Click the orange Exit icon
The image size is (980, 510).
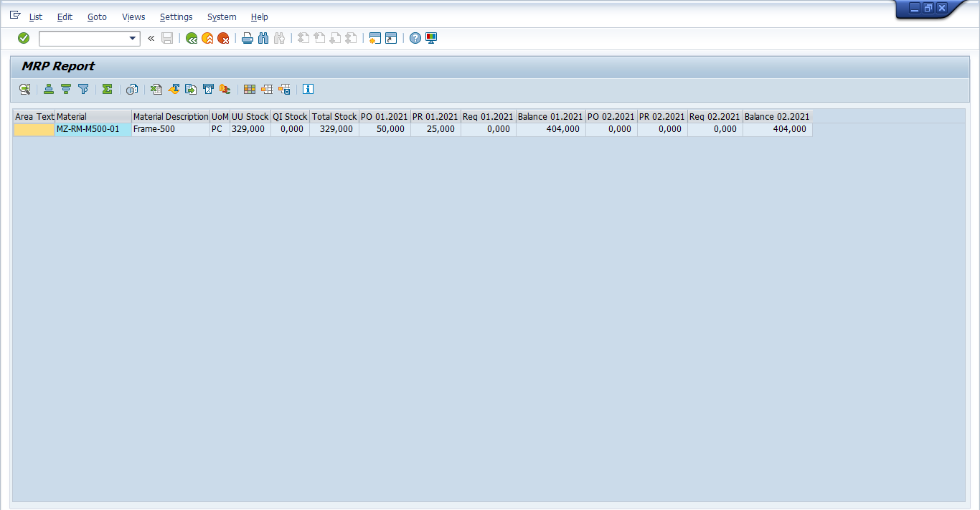tap(207, 38)
